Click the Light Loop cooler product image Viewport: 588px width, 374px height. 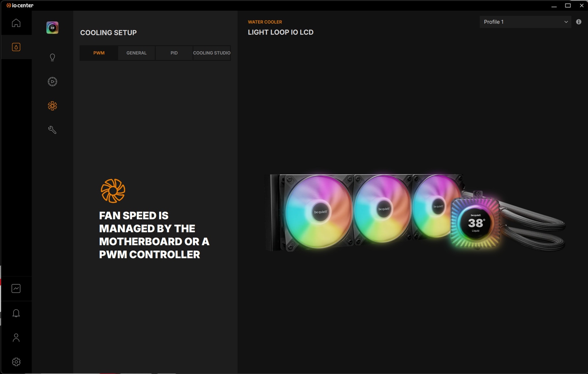[x=415, y=213]
